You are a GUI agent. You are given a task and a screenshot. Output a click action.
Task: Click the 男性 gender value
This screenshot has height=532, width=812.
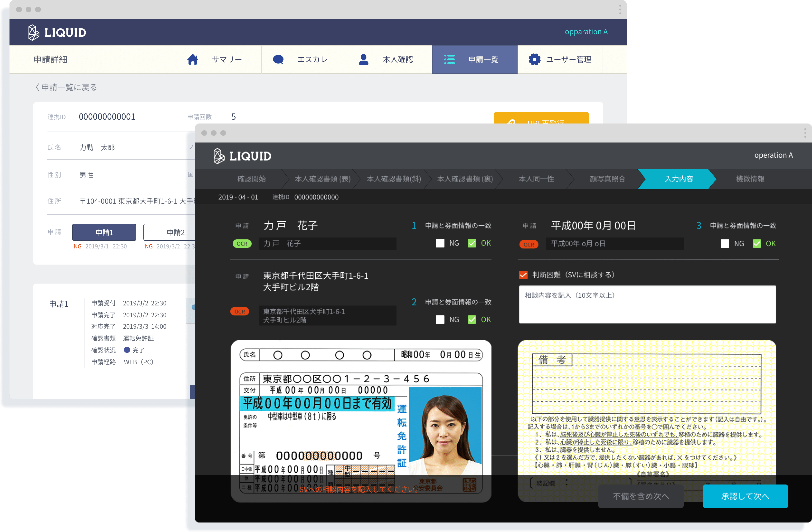86,175
